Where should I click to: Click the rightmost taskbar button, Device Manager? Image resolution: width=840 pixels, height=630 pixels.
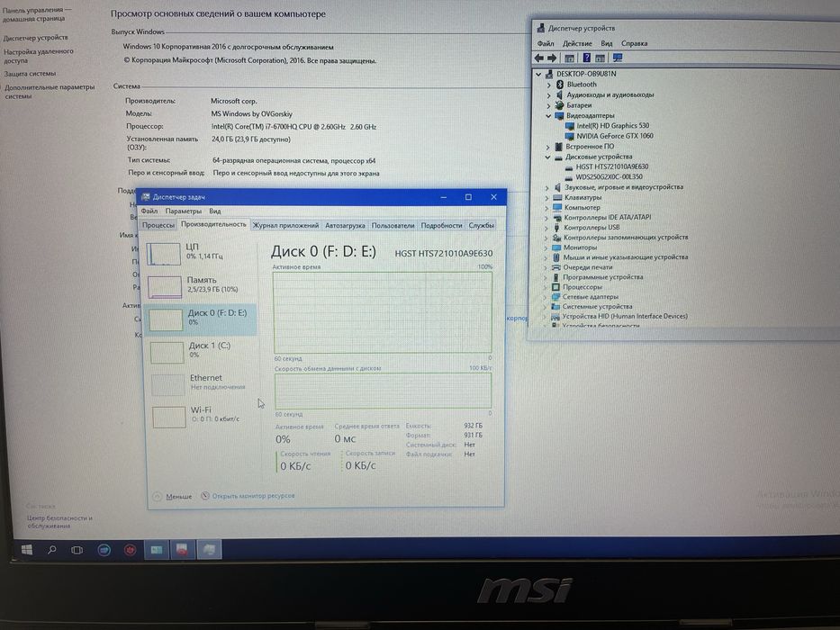209,550
